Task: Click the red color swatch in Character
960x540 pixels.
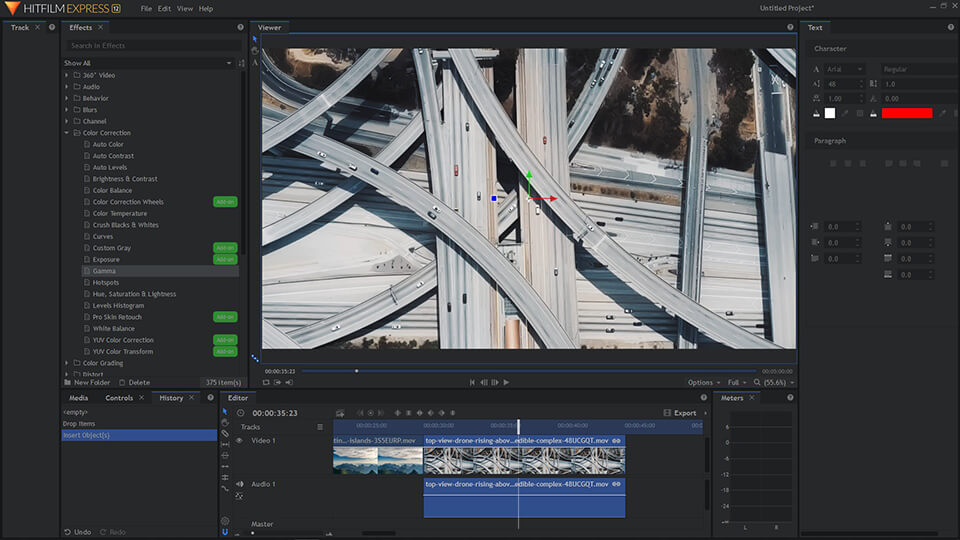Action: 906,113
